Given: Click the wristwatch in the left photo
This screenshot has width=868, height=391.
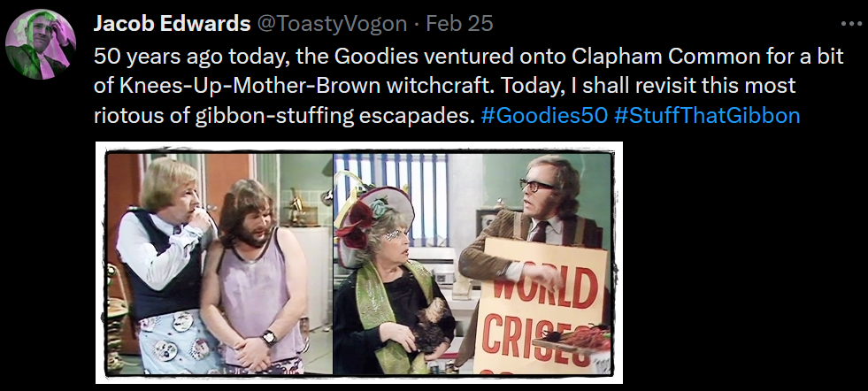Looking at the screenshot, I should [x=270, y=337].
